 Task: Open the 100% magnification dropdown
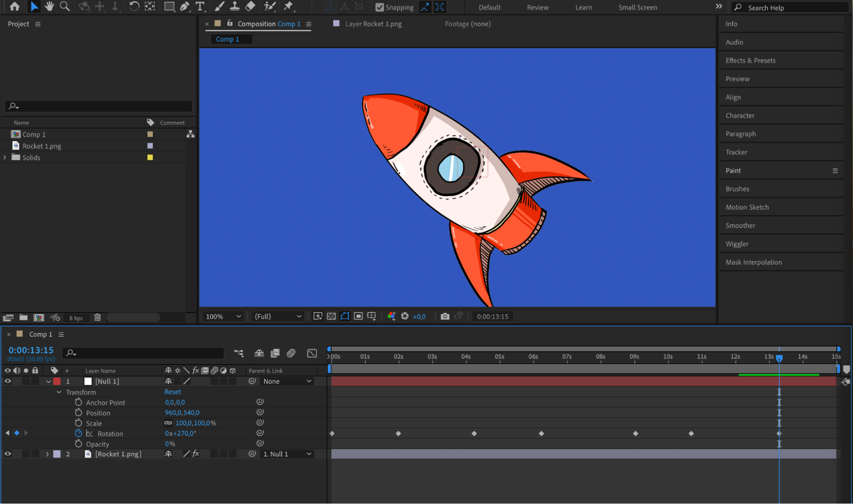tap(224, 316)
